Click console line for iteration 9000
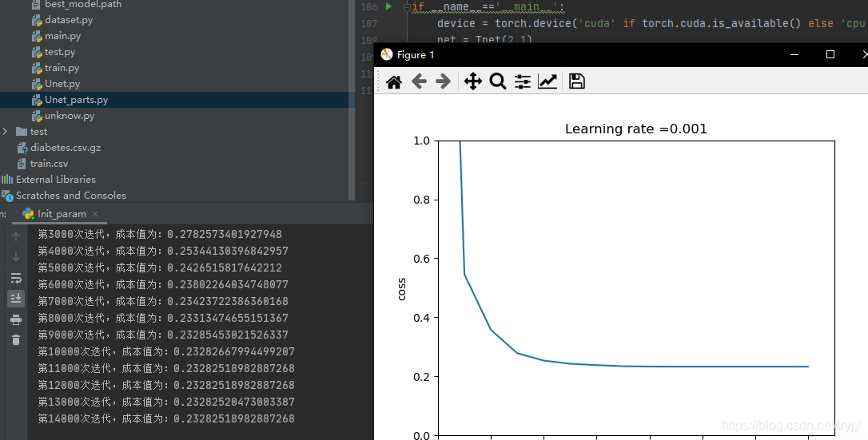Screen dimensions: 868x440 pyautogui.click(x=163, y=335)
